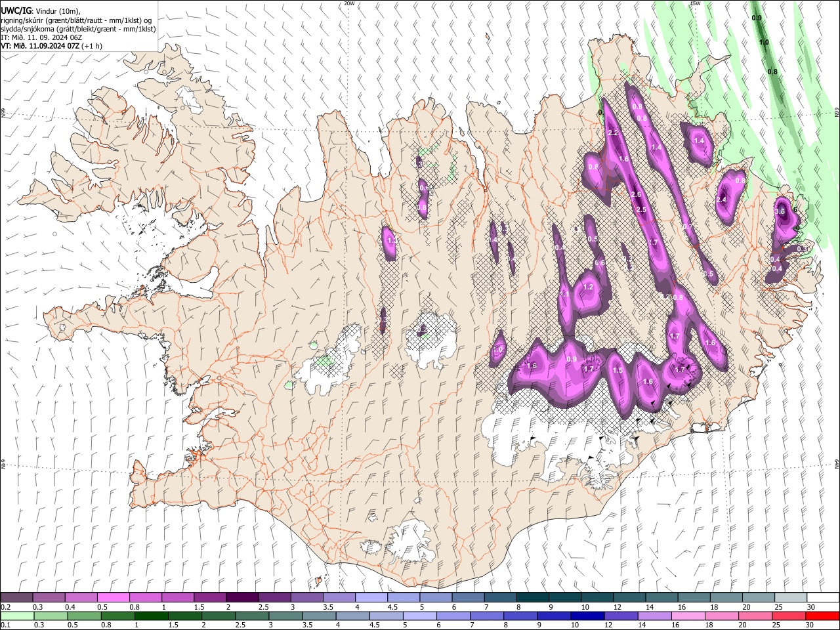
Task: Pick pink bottom-row swatch between 16 and 18
Action: coord(689,616)
